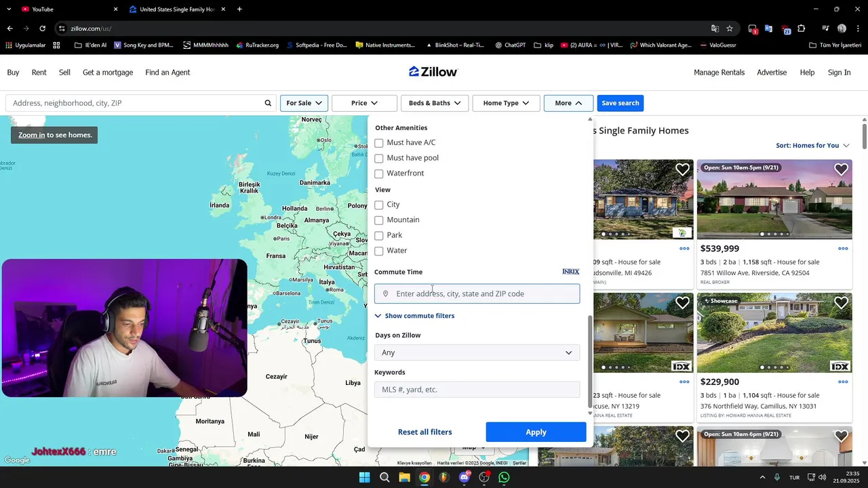Select the Park view checkbox
This screenshot has height=488, width=868.
(x=379, y=236)
